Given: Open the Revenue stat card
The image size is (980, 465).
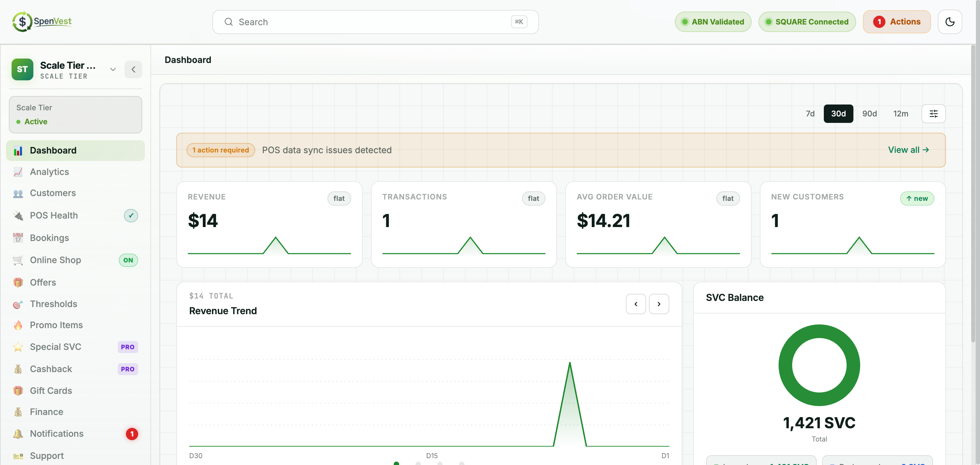Looking at the screenshot, I should (269, 225).
